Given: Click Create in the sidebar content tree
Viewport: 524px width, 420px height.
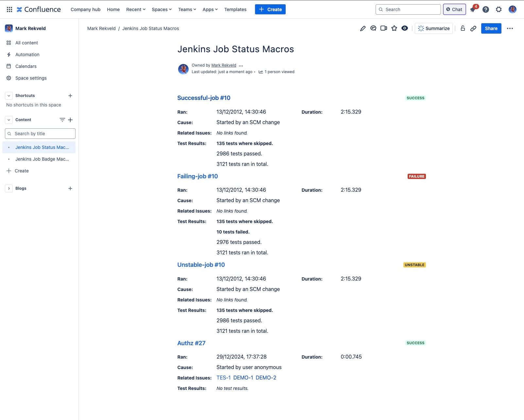Looking at the screenshot, I should [x=22, y=171].
